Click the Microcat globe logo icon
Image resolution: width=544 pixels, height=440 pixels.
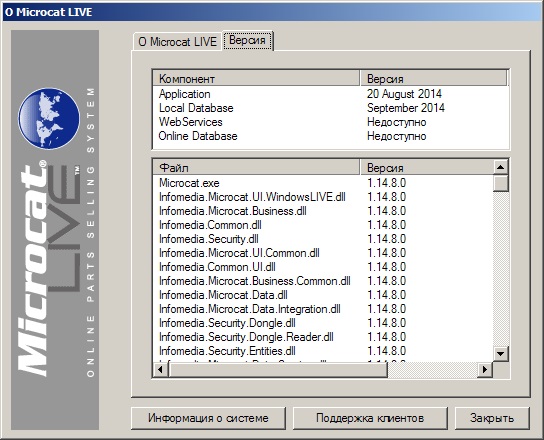[49, 118]
